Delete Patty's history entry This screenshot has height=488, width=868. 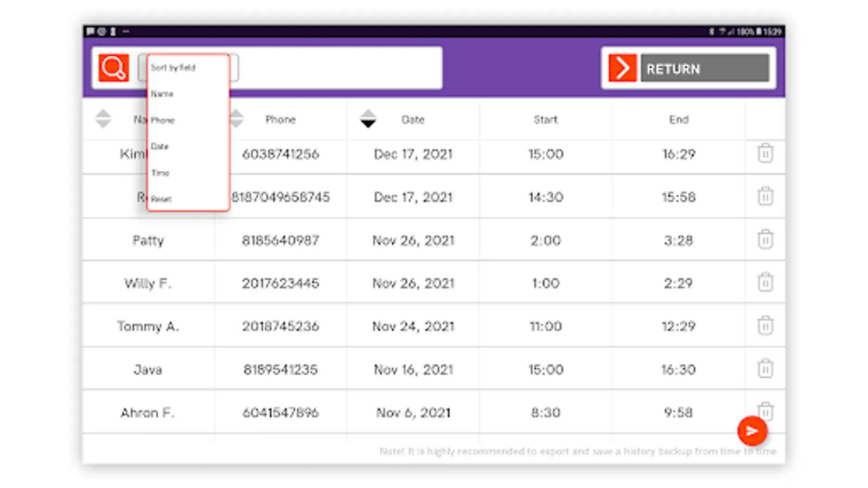[765, 239]
